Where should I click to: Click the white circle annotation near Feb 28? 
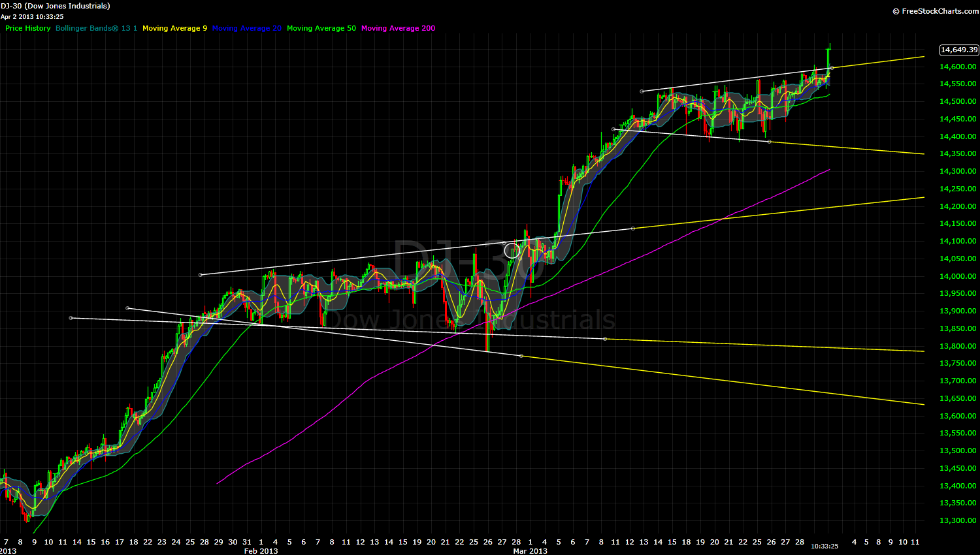pos(512,250)
